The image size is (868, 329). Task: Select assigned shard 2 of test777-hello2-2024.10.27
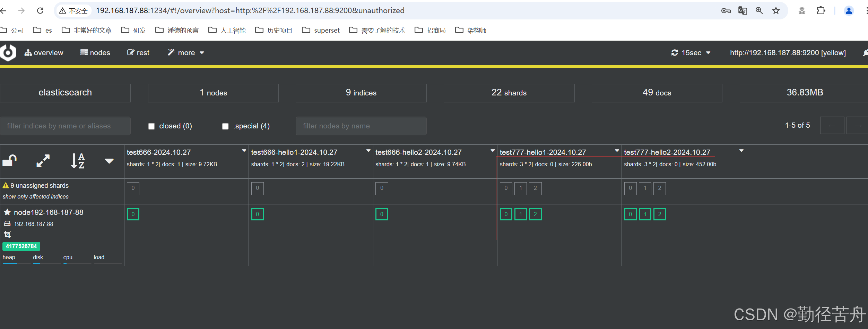point(660,214)
